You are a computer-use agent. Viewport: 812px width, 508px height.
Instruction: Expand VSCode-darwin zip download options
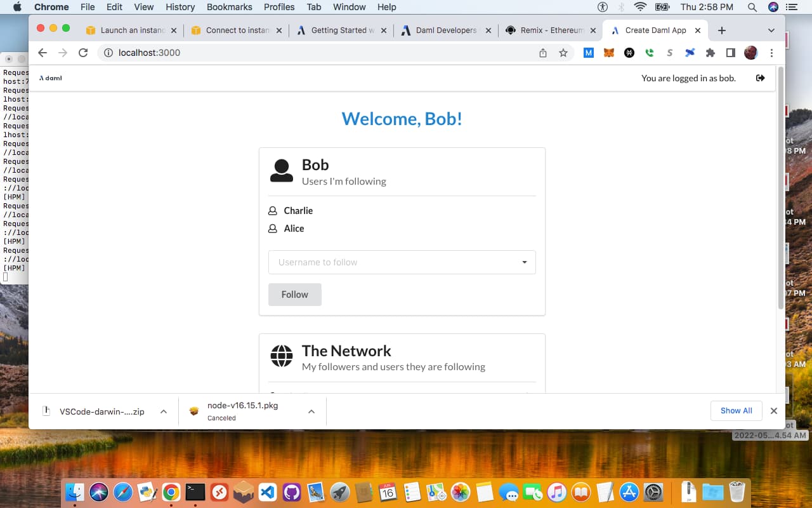point(163,411)
